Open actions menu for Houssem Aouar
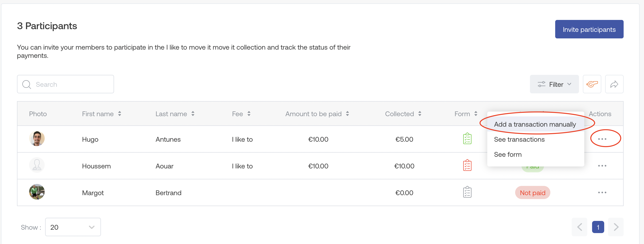This screenshot has width=644, height=244. (602, 166)
